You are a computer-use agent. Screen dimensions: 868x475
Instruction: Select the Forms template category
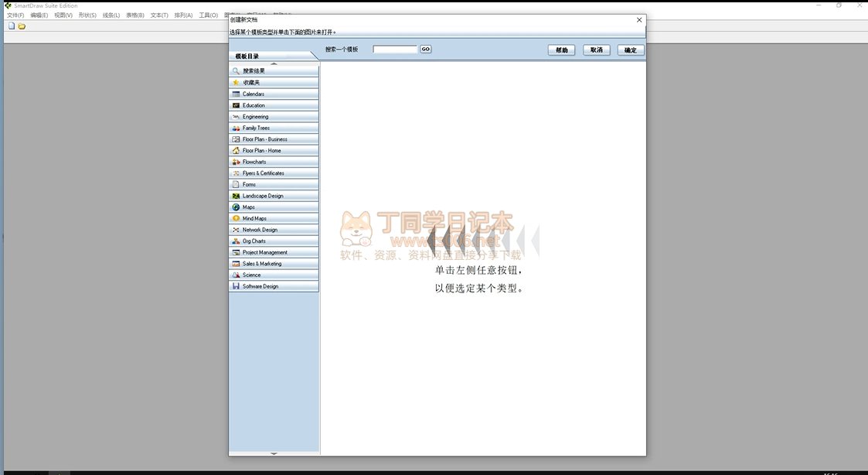click(274, 185)
